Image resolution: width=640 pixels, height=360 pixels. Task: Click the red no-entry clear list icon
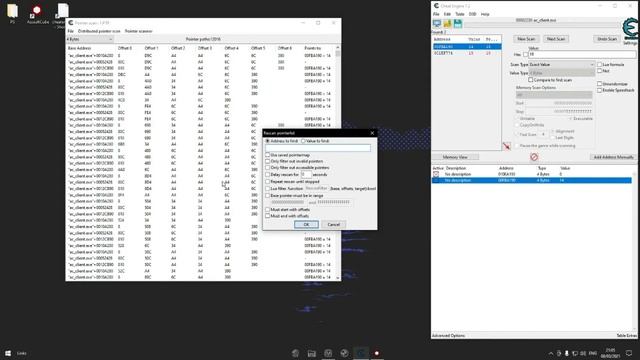534,157
